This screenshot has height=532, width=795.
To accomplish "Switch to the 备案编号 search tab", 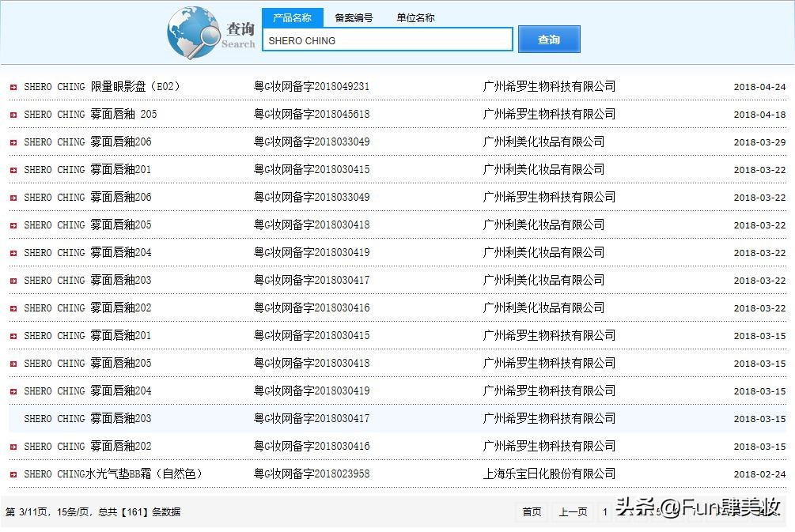I will pyautogui.click(x=354, y=17).
